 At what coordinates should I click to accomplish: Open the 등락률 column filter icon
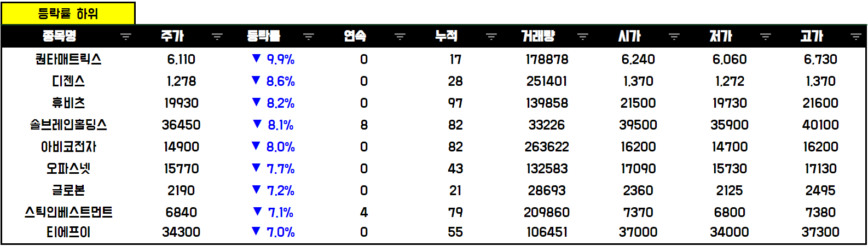point(309,37)
